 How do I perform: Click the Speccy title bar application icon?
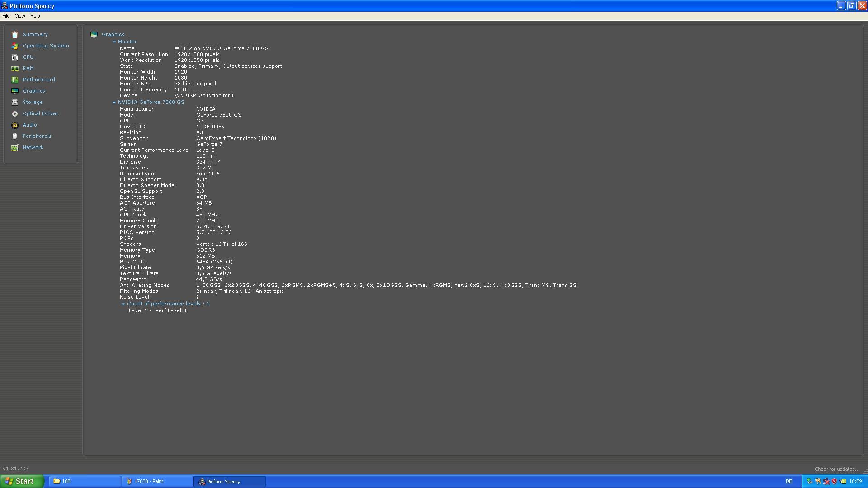4,6
